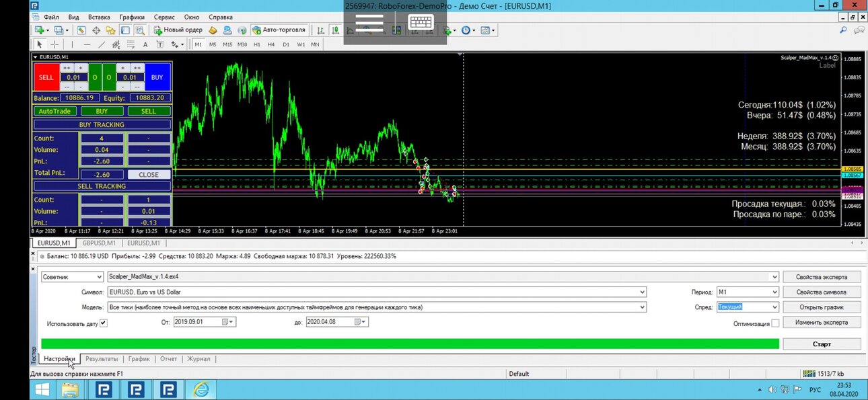The height and width of the screenshot is (400, 868).
Task: Select the Fibonacci retracement tool
Action: (131, 44)
